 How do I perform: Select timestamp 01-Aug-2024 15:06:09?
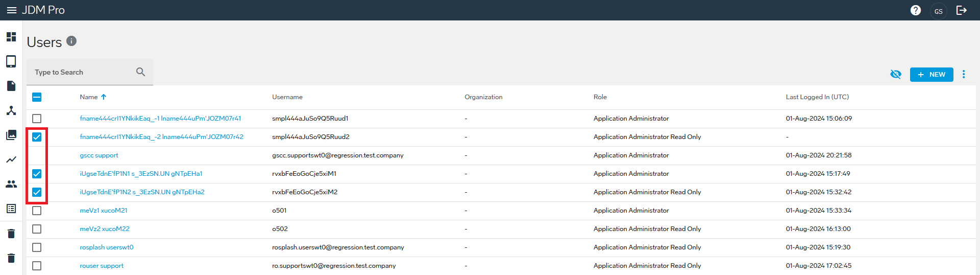point(819,119)
